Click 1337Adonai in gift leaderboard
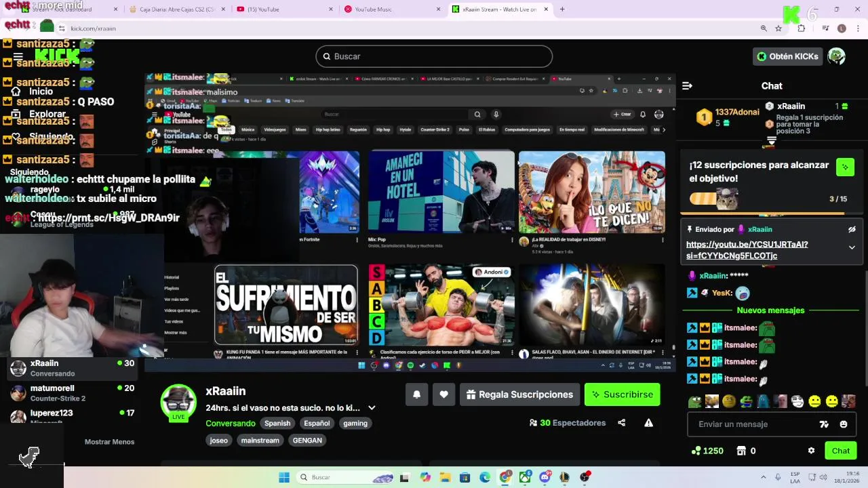 tap(737, 112)
